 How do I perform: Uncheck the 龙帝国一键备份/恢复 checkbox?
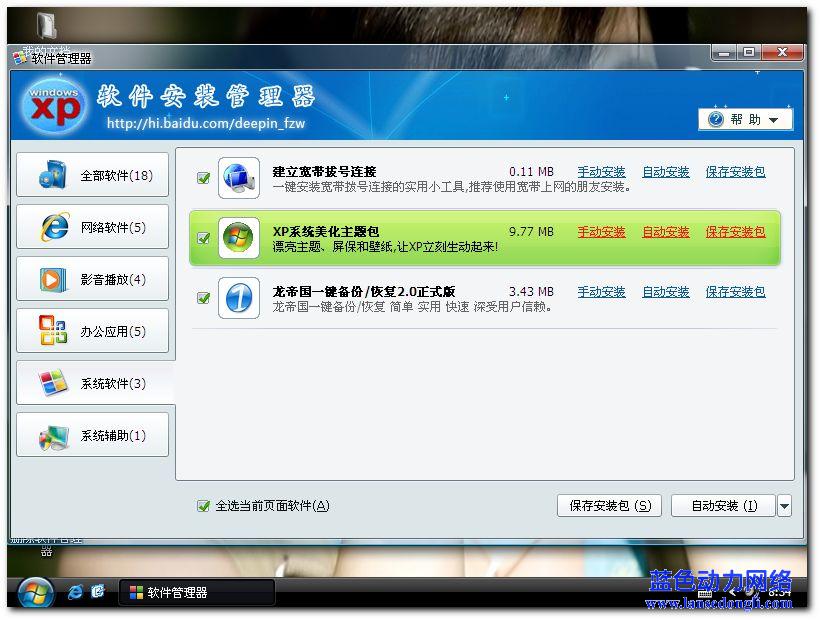(x=203, y=298)
